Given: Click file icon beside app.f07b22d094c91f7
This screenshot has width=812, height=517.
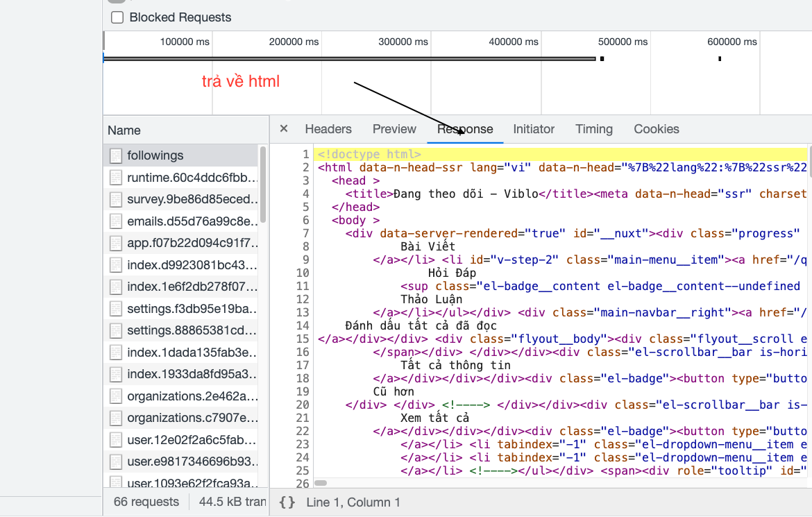Looking at the screenshot, I should pyautogui.click(x=116, y=243).
